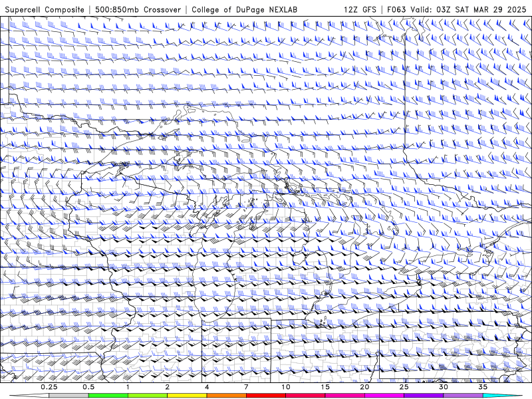Click the legend value 30
The image size is (532, 399).
point(444,387)
